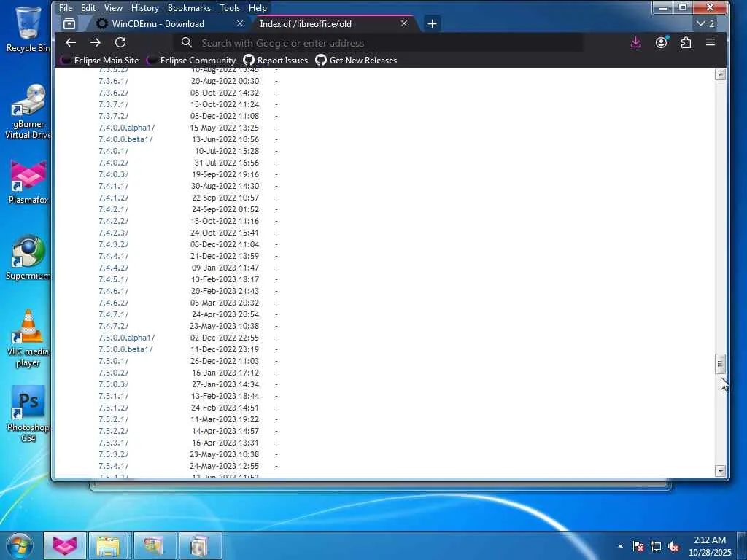Open the 7.4.7.2/ directory link

pos(113,326)
